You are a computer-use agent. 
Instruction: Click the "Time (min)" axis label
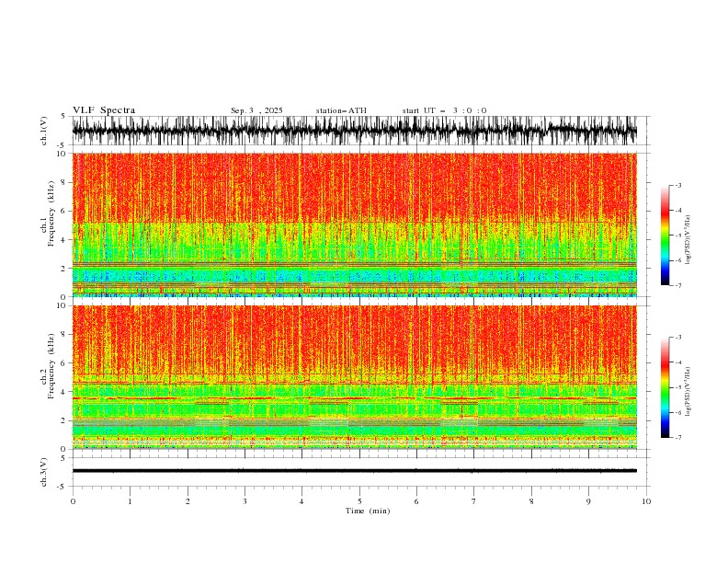(368, 511)
